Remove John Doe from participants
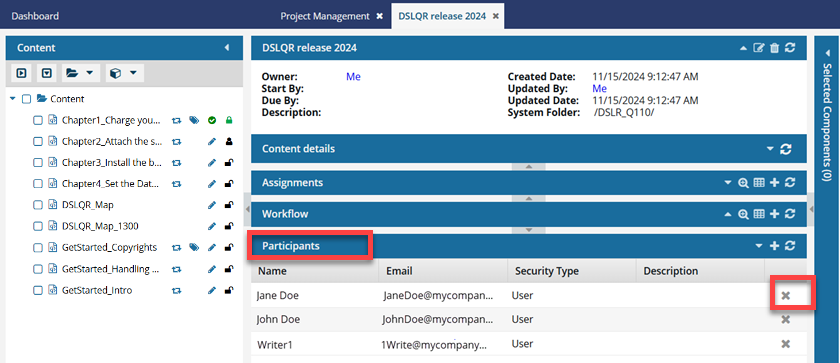840x363 pixels. (786, 319)
